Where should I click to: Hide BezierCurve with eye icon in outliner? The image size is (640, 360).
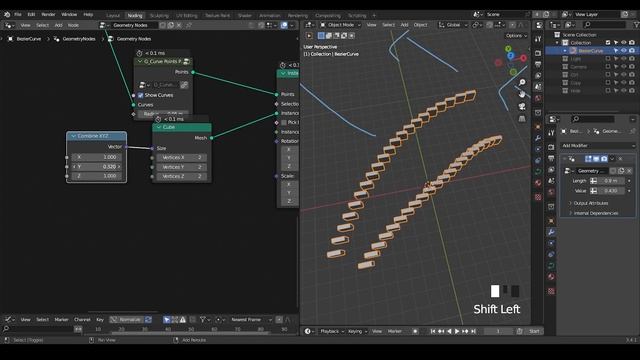point(624,51)
